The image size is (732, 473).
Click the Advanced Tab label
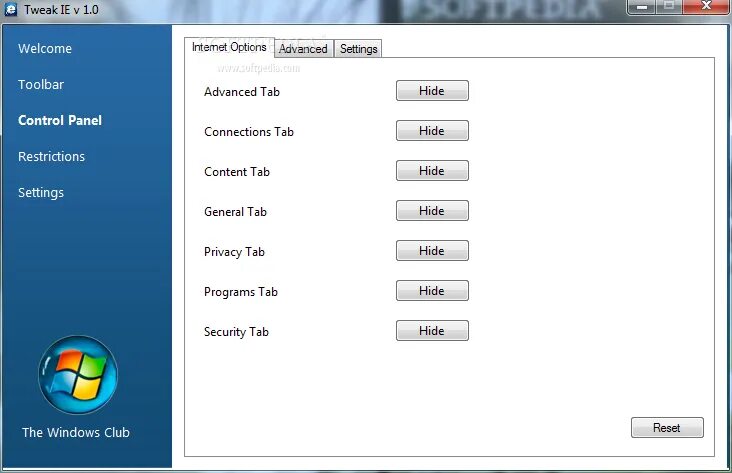click(242, 92)
